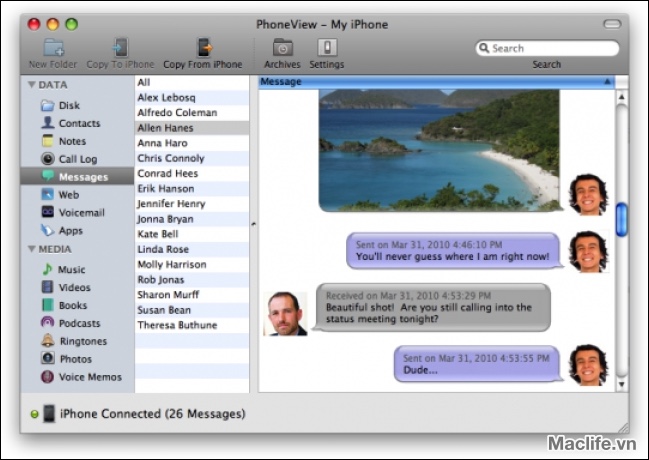649x460 pixels.
Task: Select Alfredo Coleman conversation
Action: (192, 113)
